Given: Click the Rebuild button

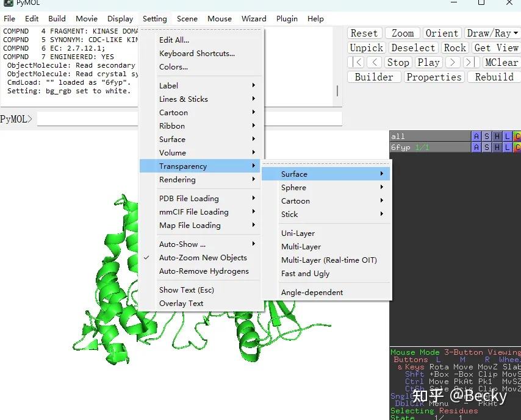Looking at the screenshot, I should [494, 77].
